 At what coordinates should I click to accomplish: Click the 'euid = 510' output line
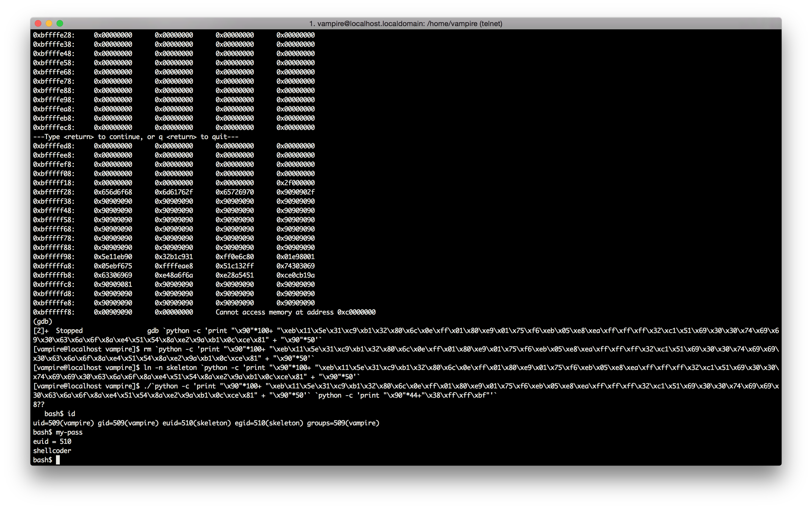click(x=52, y=441)
